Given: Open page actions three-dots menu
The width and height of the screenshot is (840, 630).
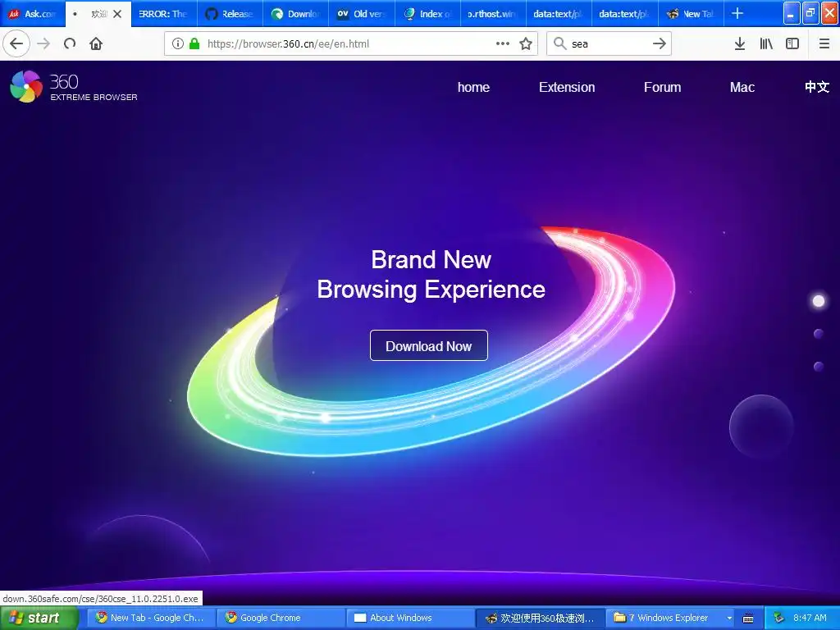Looking at the screenshot, I should click(x=503, y=43).
